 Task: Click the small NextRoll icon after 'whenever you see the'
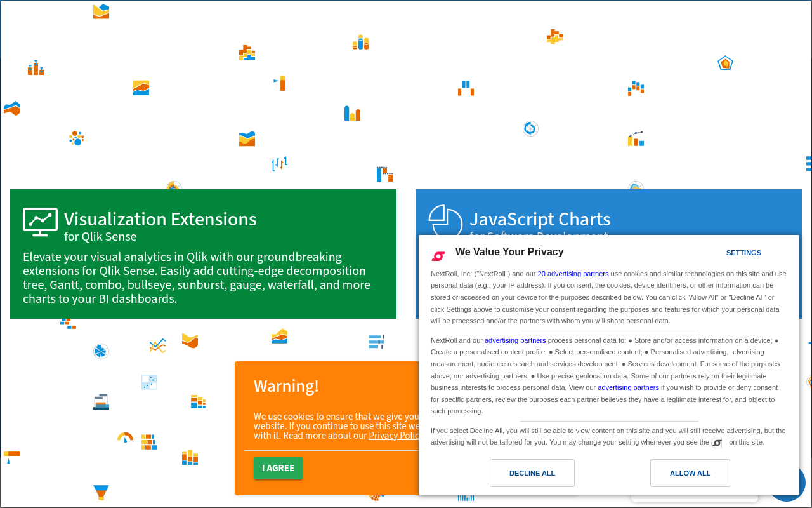pyautogui.click(x=717, y=443)
